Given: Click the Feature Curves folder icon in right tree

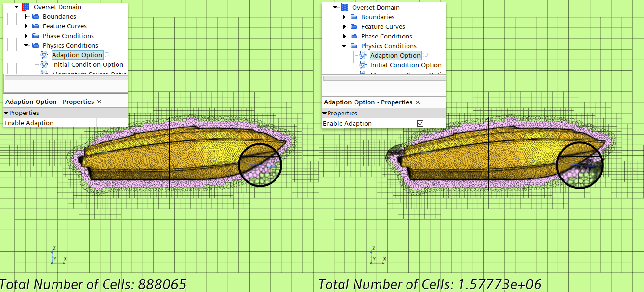Looking at the screenshot, I should tap(354, 26).
